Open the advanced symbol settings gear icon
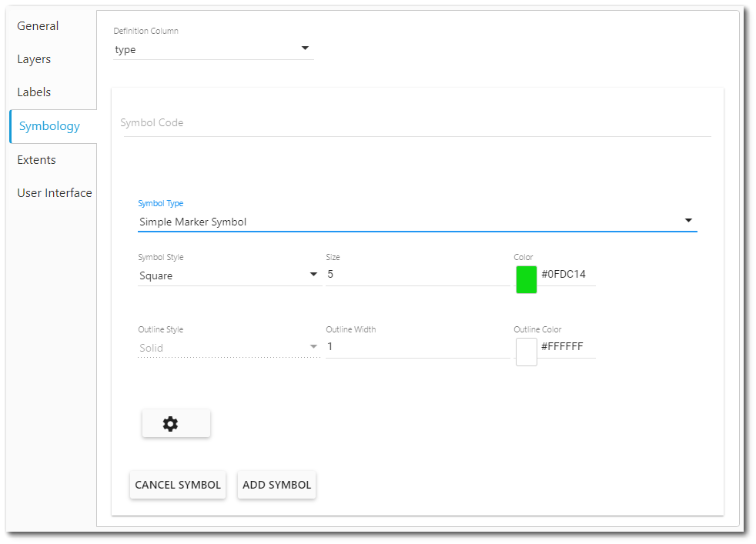The height and width of the screenshot is (544, 756). [x=176, y=422]
